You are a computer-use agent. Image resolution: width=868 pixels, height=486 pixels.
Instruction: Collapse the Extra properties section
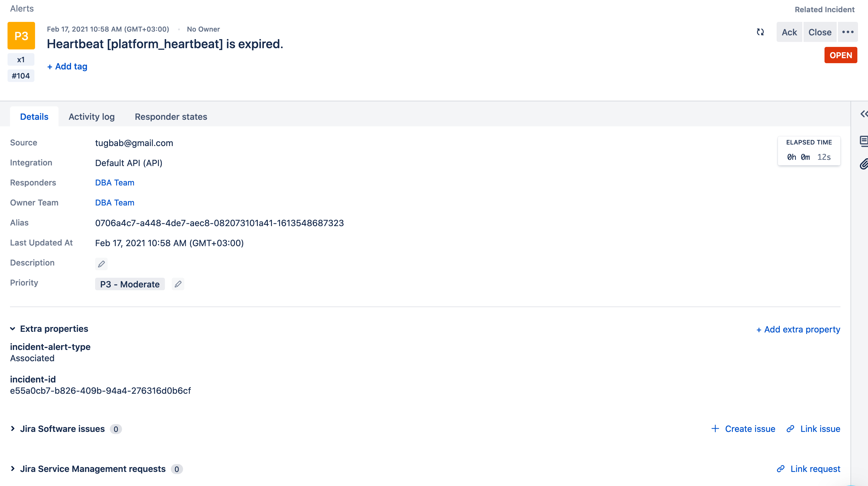coord(13,328)
